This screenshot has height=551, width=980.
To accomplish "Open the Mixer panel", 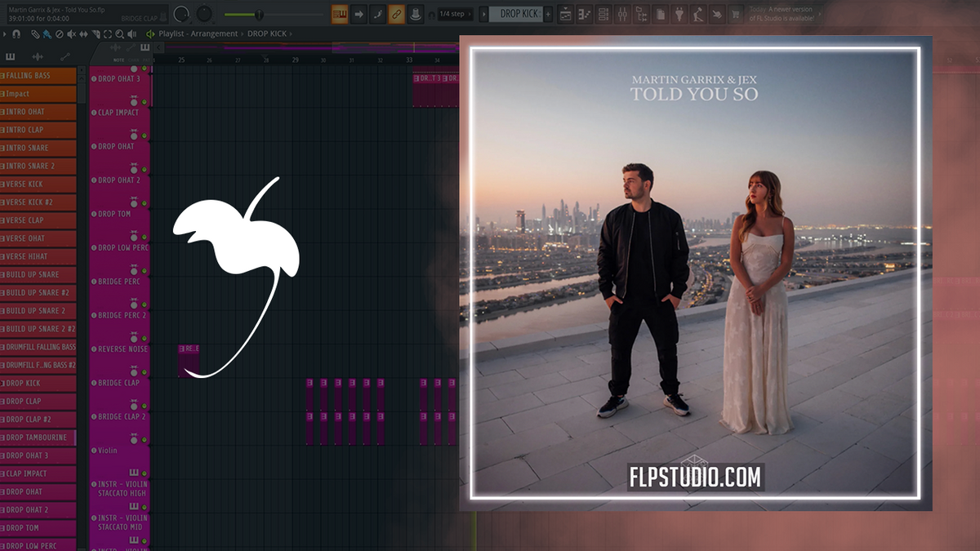I will (622, 14).
